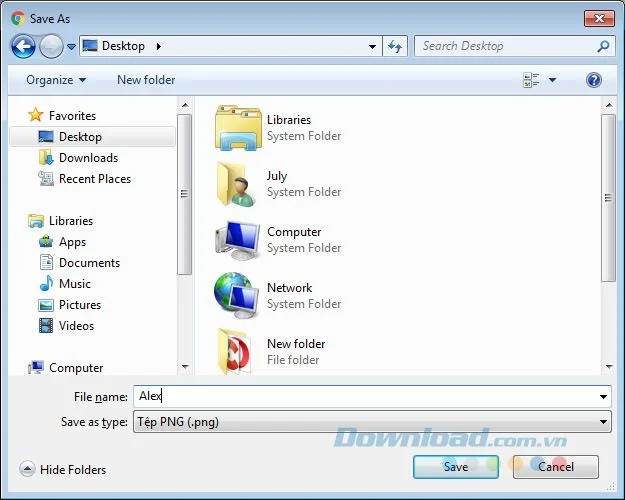625x500 pixels.
Task: Click the Network label in file list
Action: [290, 287]
